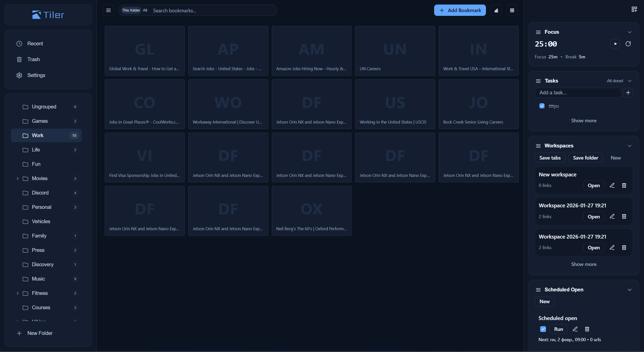Open the UN Careers bookmark tile
644x352 pixels.
395,51
